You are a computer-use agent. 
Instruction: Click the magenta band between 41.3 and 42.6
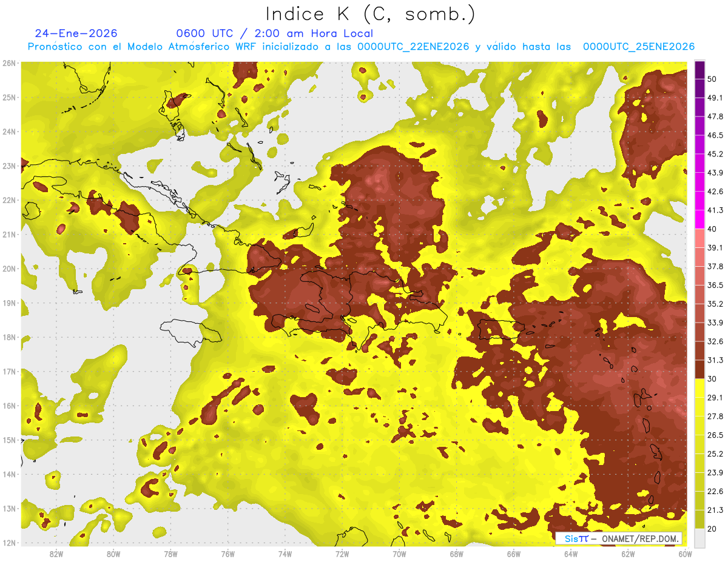700,202
